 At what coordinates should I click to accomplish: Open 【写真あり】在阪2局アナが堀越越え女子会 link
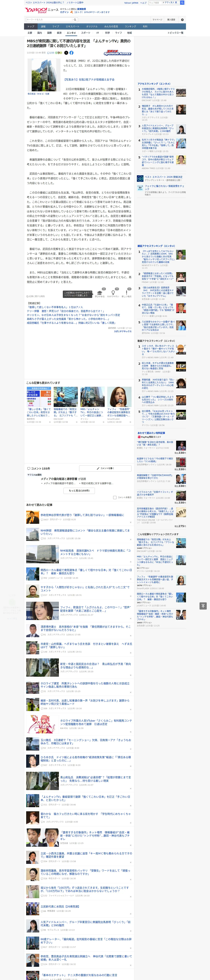pyautogui.click(x=89, y=80)
